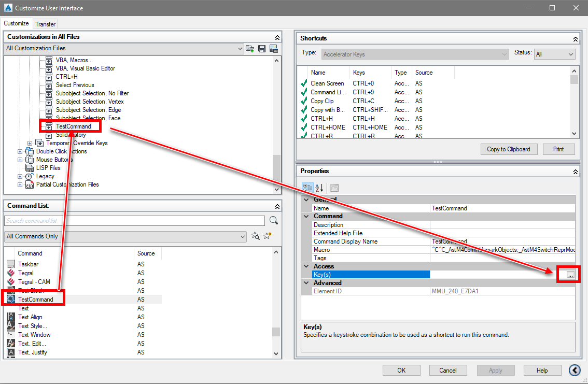Toggle the checkmark next to Copy Clip shortcut

tap(304, 101)
